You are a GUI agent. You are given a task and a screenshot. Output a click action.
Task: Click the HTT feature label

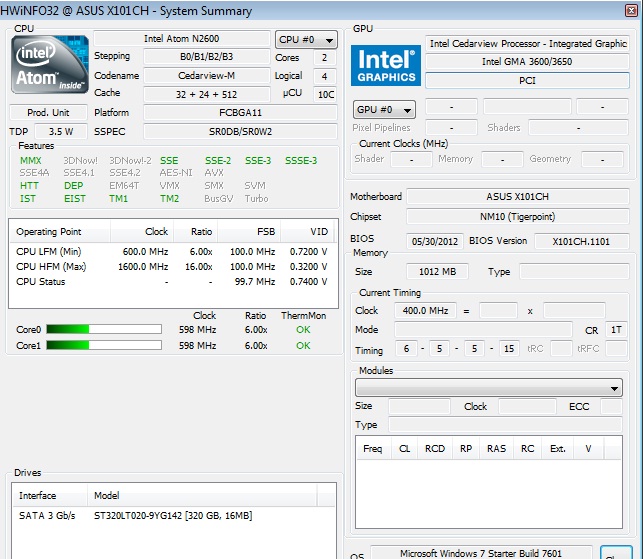(x=29, y=186)
